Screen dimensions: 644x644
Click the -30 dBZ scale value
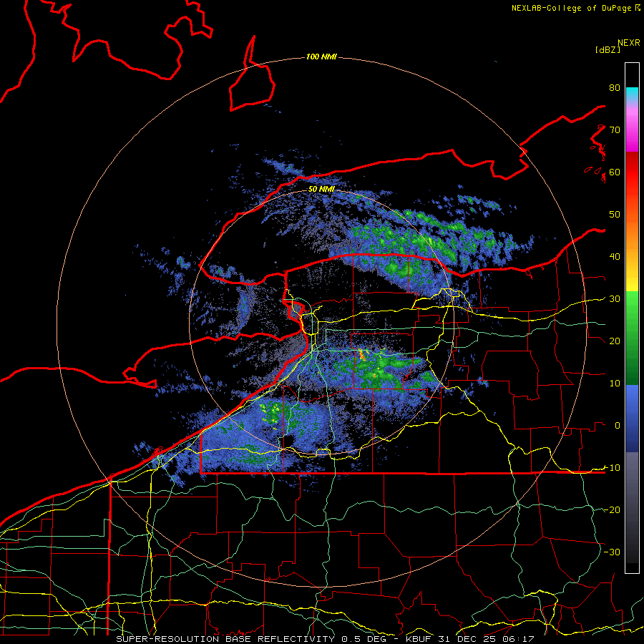(x=612, y=552)
